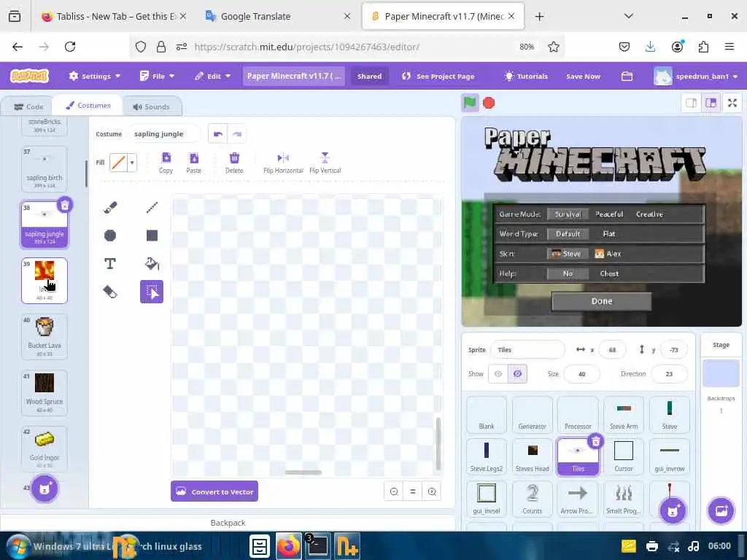Pick the Alex skin

pyautogui.click(x=608, y=254)
